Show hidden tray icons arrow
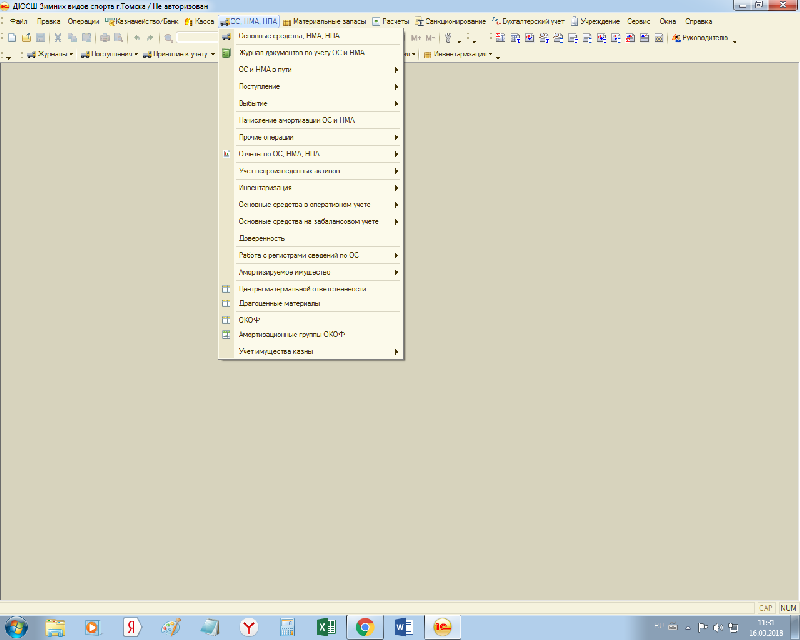 pos(687,628)
